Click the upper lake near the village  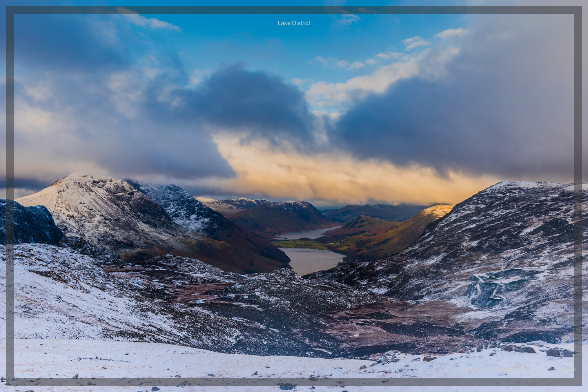[x=310, y=231]
